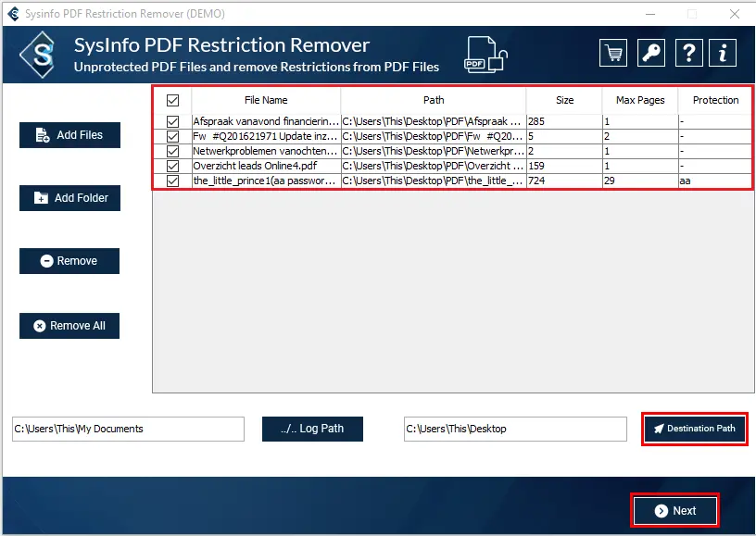Click the Remove button

[x=69, y=261]
